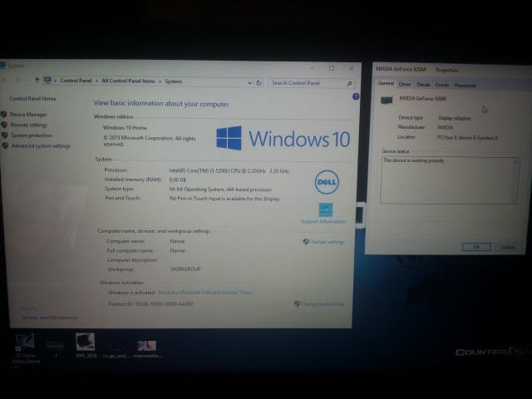Select the 3D Vision desktop shortcut icon
The height and width of the screenshot is (399, 532).
coord(24,342)
